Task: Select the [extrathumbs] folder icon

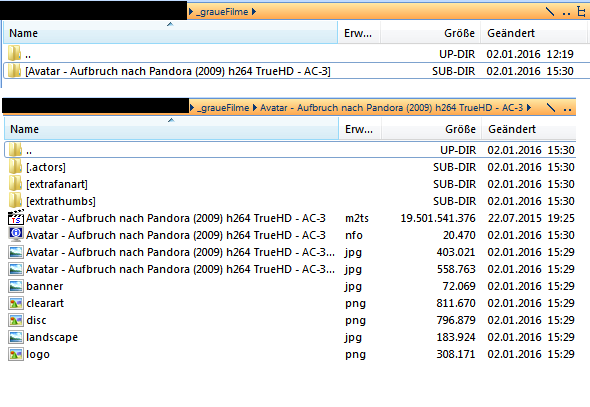Action: 15,201
